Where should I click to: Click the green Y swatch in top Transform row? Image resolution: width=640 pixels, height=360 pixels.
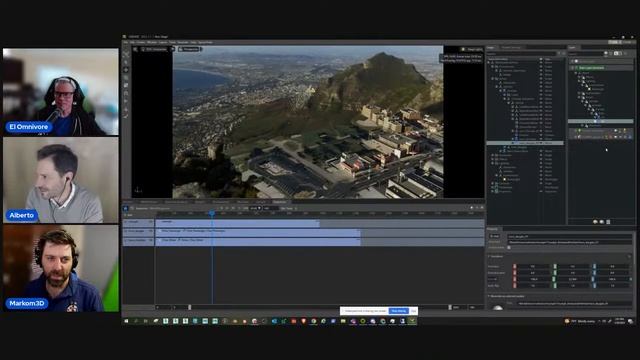click(555, 266)
